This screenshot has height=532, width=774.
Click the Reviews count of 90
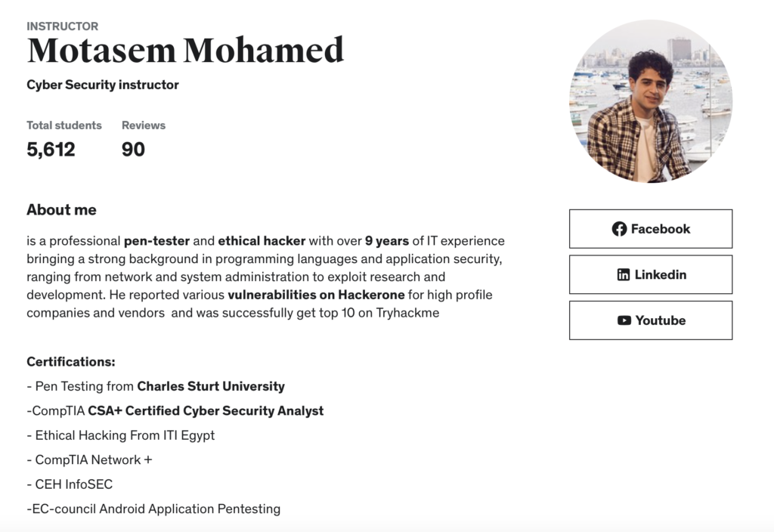[133, 149]
